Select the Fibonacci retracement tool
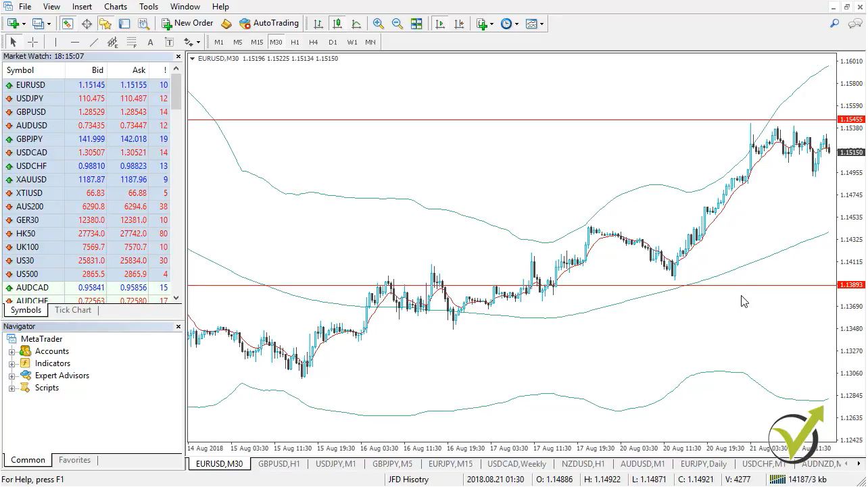The width and height of the screenshot is (868, 487). (131, 42)
